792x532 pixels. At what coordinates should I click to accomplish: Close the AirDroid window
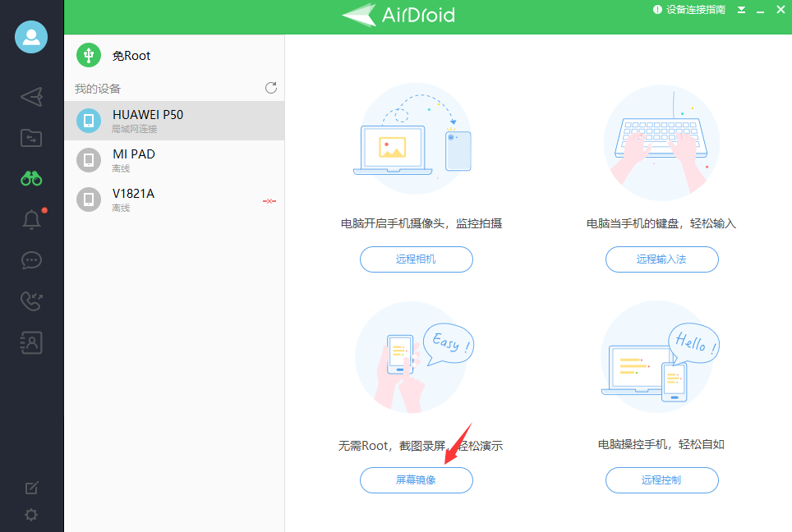pos(780,10)
